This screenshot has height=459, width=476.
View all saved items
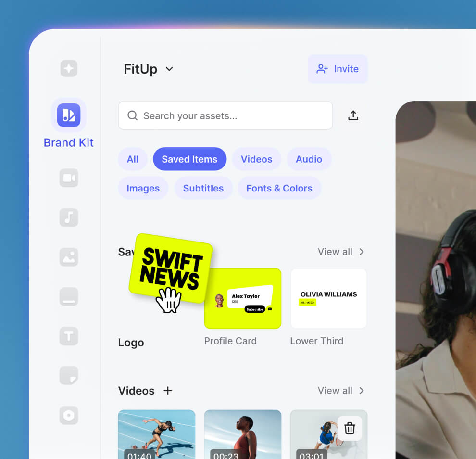coord(341,252)
